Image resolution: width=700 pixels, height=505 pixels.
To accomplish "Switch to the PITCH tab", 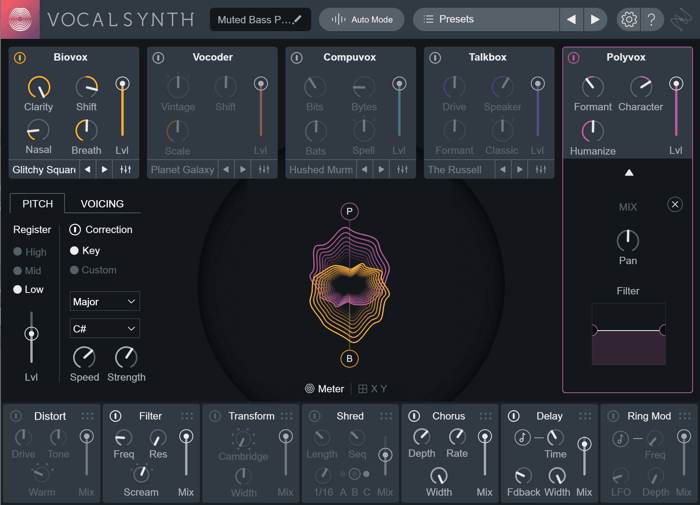I will coord(38,204).
